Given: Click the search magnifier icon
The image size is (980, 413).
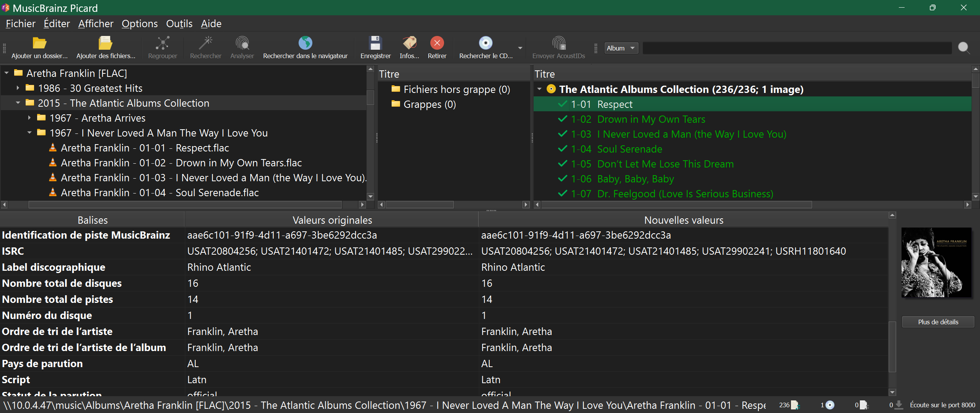Looking at the screenshot, I should pyautogui.click(x=964, y=48).
